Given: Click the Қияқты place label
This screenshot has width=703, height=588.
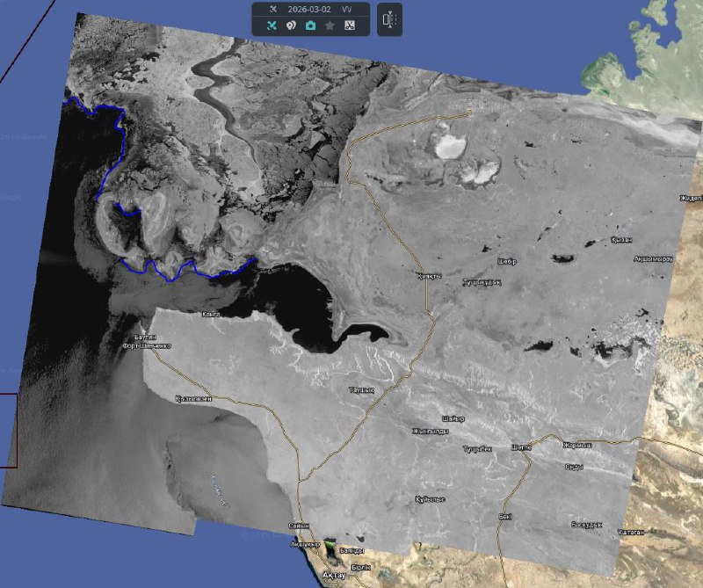Looking at the screenshot, I should tap(430, 276).
